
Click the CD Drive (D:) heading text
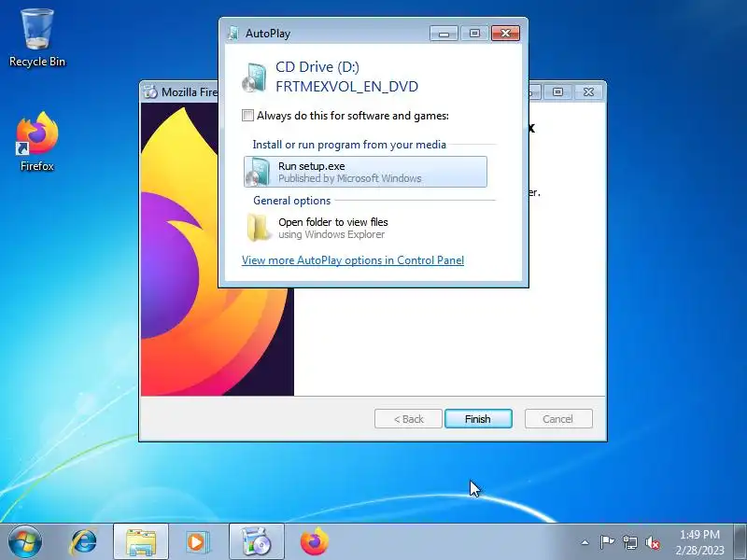click(317, 67)
